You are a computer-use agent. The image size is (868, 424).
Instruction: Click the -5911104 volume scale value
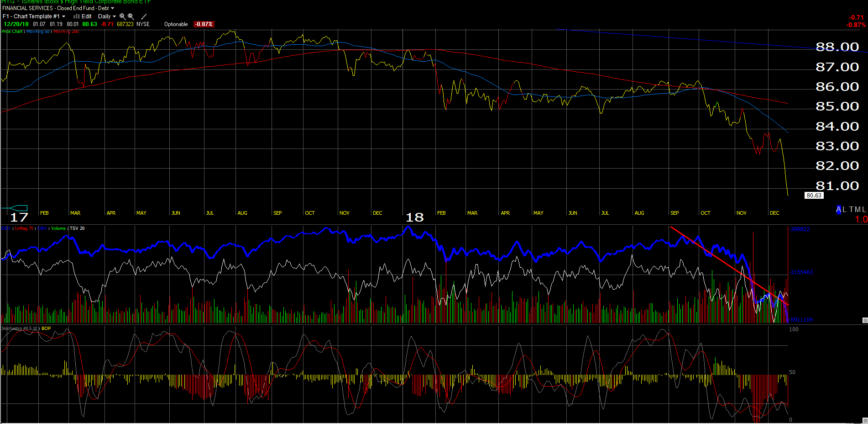pos(801,320)
